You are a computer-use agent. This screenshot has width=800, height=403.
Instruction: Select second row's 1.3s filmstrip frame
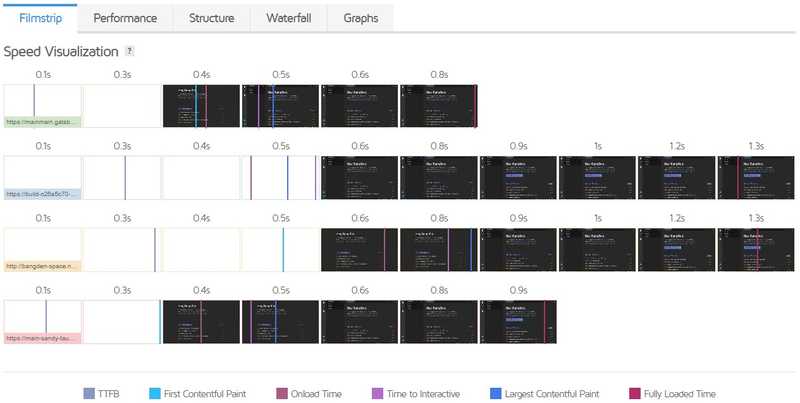coord(756,178)
